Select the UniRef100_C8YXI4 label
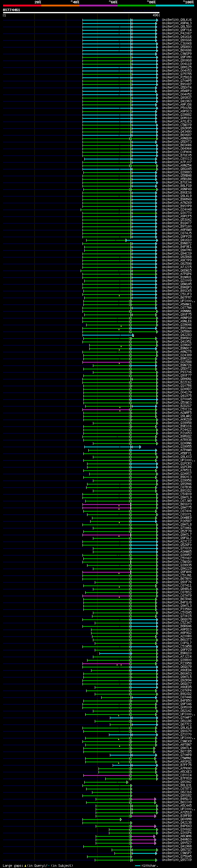Viewport: 197px width, 868px height. click(176, 775)
